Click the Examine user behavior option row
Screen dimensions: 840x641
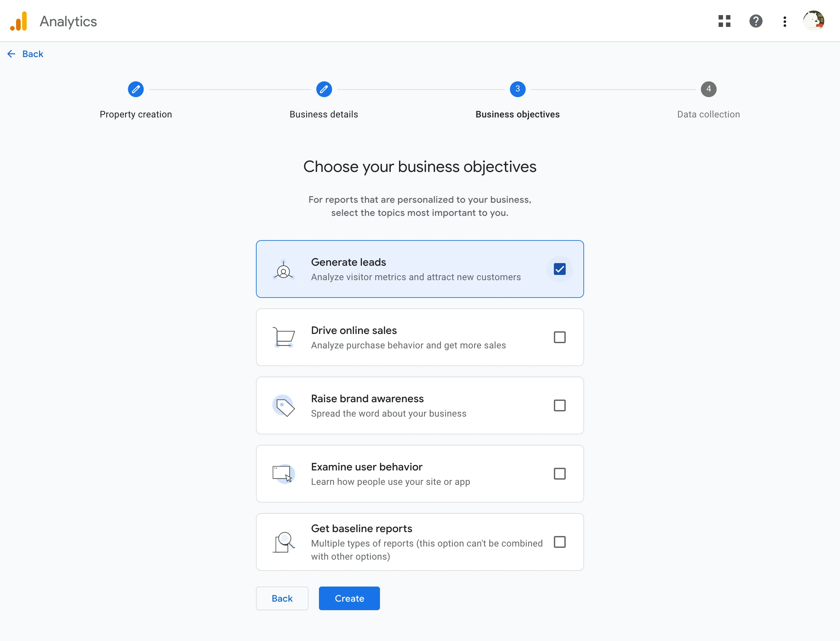[x=420, y=473]
